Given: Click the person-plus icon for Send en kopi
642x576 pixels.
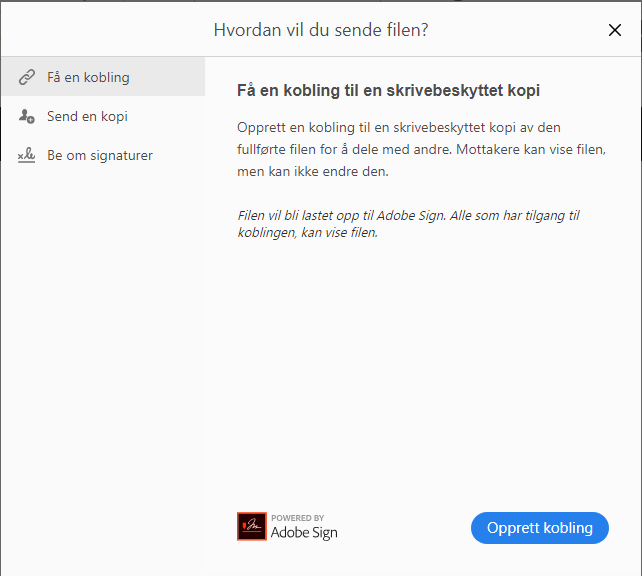Looking at the screenshot, I should click(27, 117).
